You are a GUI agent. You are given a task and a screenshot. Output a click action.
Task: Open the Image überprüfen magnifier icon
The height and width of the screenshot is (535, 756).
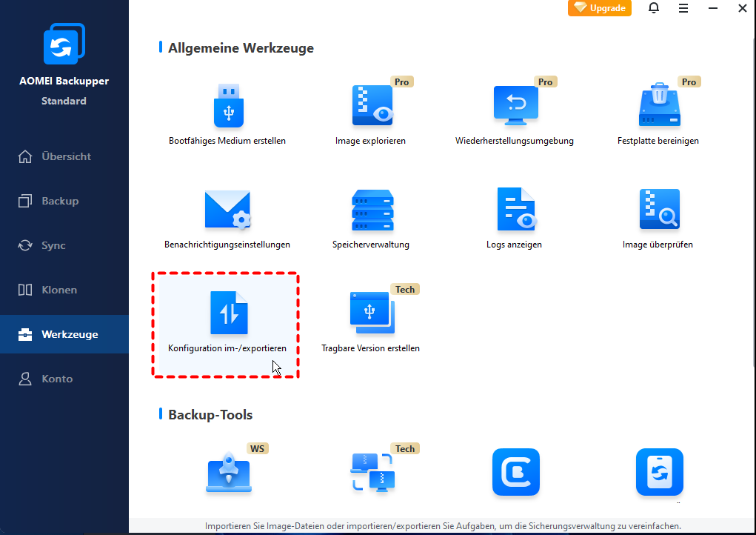tap(660, 210)
